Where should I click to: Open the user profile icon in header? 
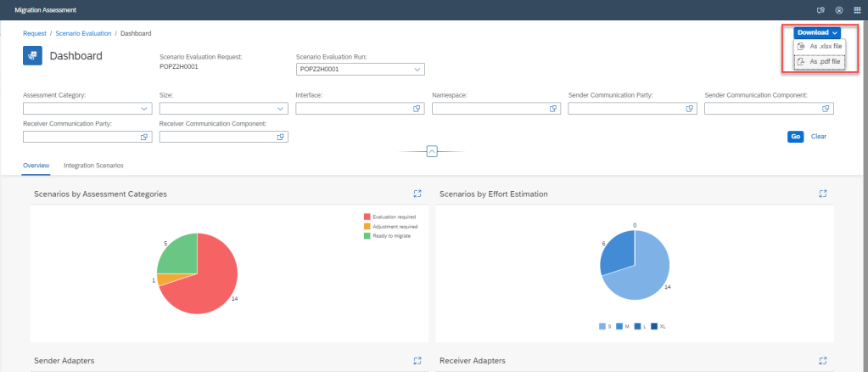coord(838,10)
